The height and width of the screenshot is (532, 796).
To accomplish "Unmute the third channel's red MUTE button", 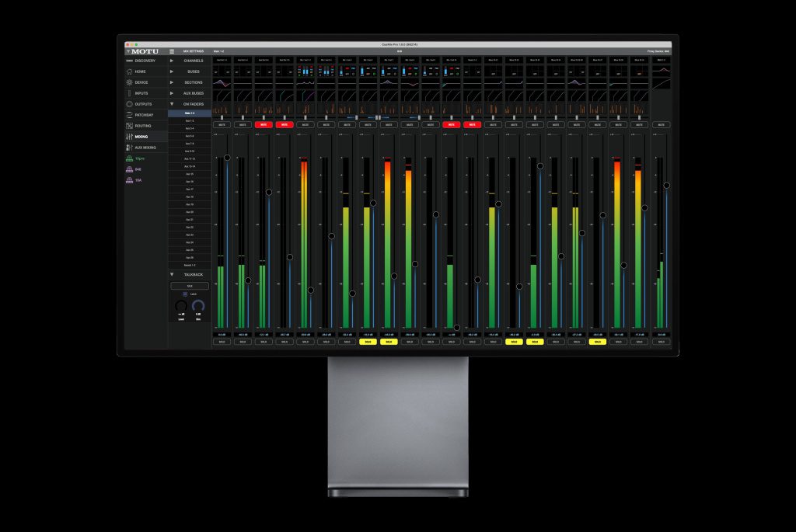I will [x=264, y=124].
